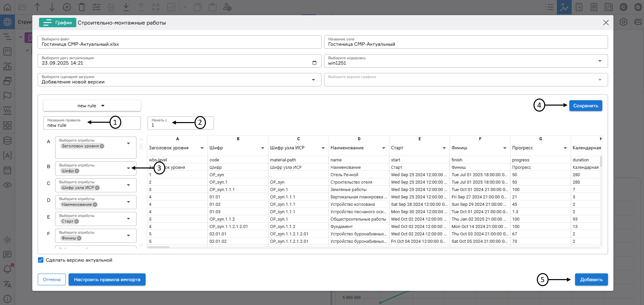The width and height of the screenshot is (644, 305).
Task: Uncheck 'Сделать версию актуальной'
Action: tap(41, 260)
